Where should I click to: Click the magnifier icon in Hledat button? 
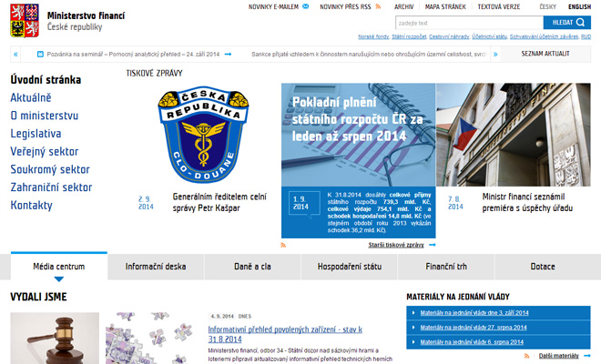(580, 23)
